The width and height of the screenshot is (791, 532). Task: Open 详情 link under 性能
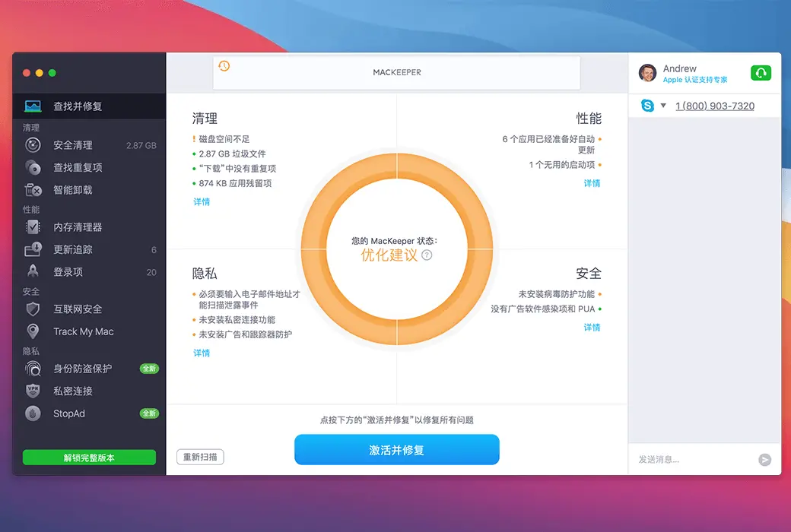pyautogui.click(x=592, y=183)
